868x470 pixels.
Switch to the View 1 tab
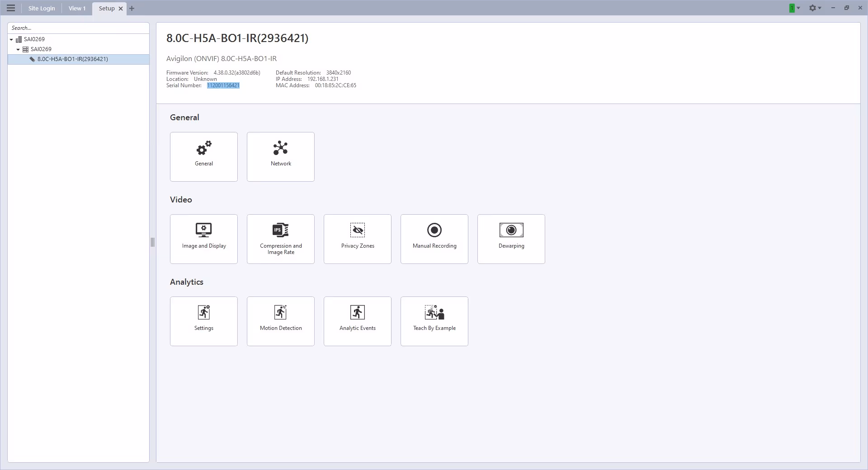pyautogui.click(x=77, y=8)
